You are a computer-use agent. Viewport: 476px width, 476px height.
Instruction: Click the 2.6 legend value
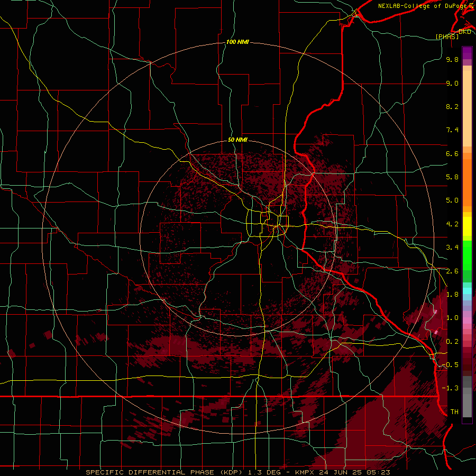(452, 271)
